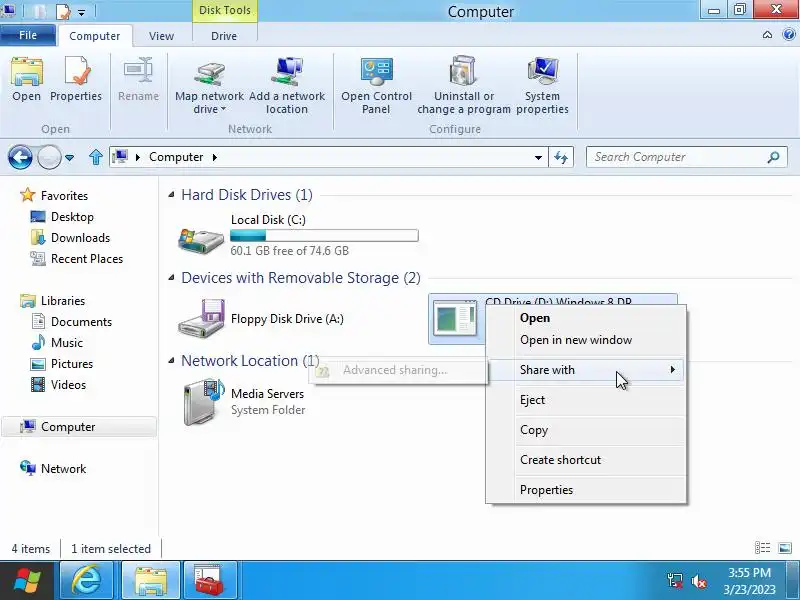The width and height of the screenshot is (800, 600).
Task: Choose Copy from context menu
Action: (x=586, y=430)
